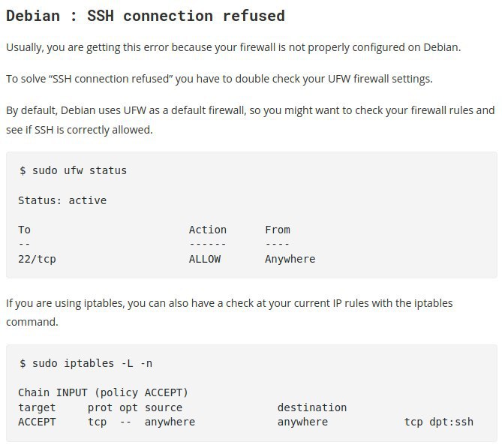This screenshot has width=502, height=448.
Task: Click the paragraph starting with Usually, you are getting
Action: click(x=233, y=47)
